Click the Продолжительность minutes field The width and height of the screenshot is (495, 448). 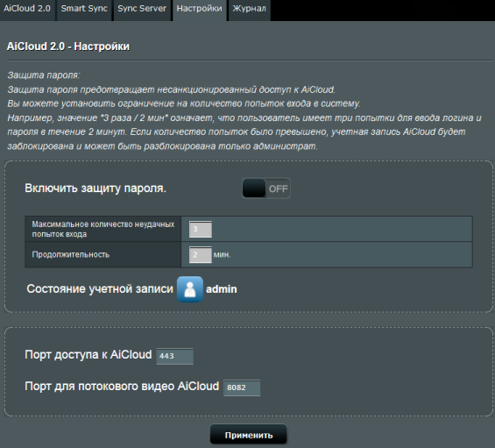(200, 254)
